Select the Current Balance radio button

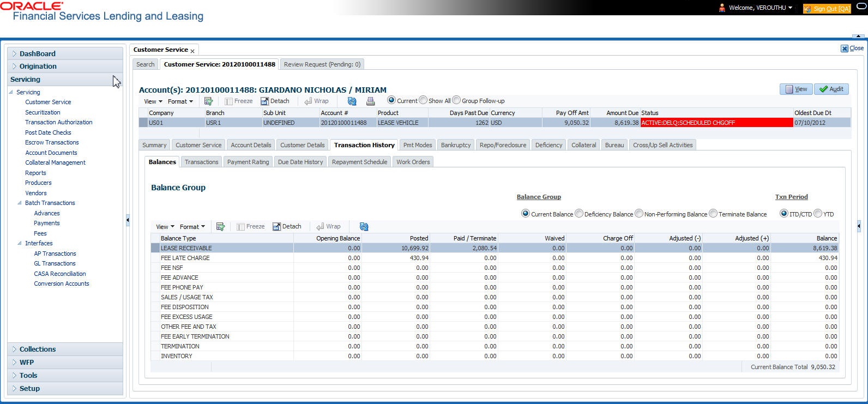coord(526,214)
